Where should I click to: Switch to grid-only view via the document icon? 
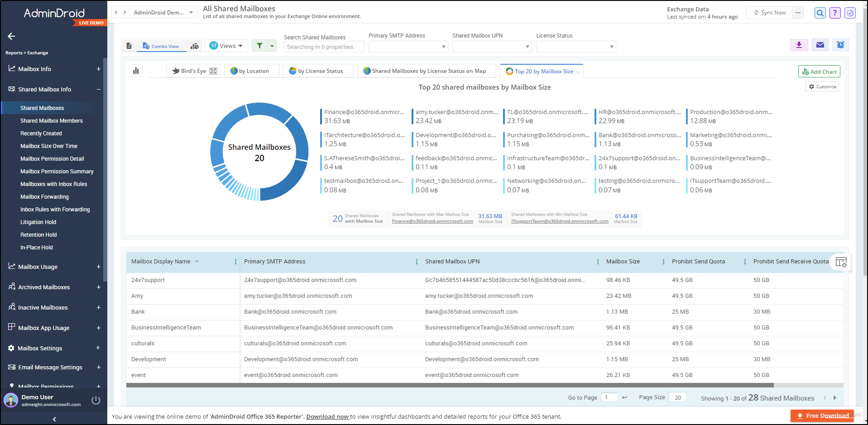(x=129, y=46)
